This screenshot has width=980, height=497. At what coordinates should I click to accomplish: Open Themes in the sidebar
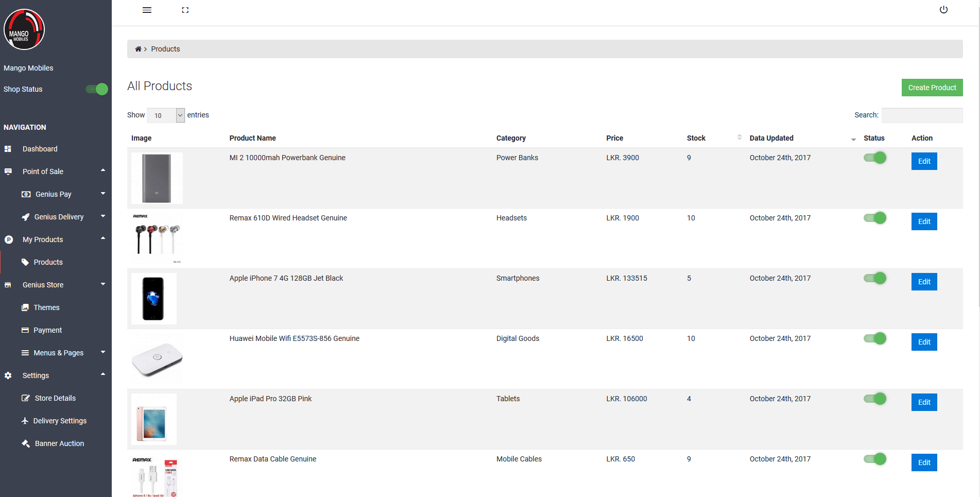[x=46, y=307]
